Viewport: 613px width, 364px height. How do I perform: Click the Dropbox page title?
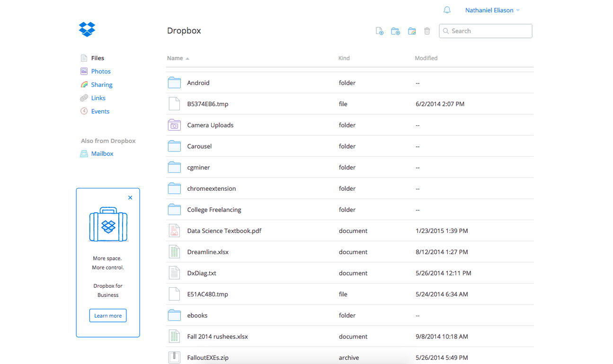(x=184, y=31)
